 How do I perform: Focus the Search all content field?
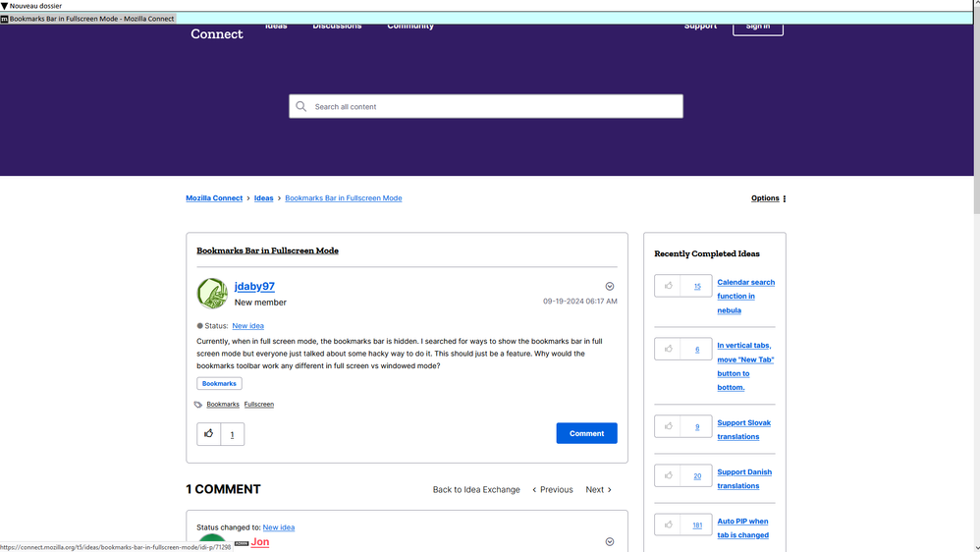click(x=486, y=106)
